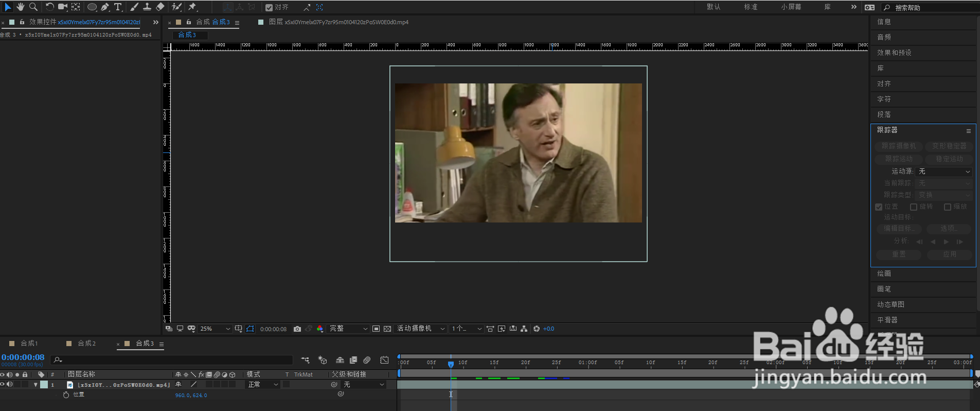This screenshot has width=980, height=411.
Task: Open the 1个 view layout dropdown
Action: pyautogui.click(x=467, y=329)
